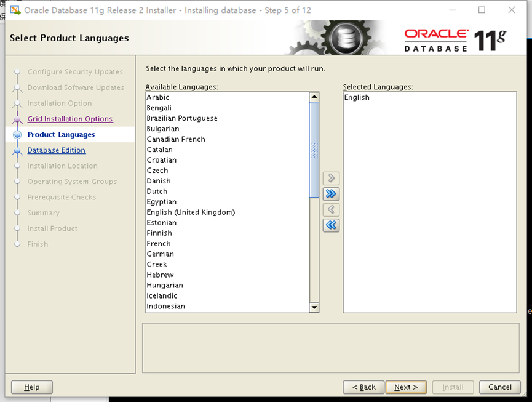Image resolution: width=532 pixels, height=402 pixels.
Task: Go back with the Back button
Action: 363,387
